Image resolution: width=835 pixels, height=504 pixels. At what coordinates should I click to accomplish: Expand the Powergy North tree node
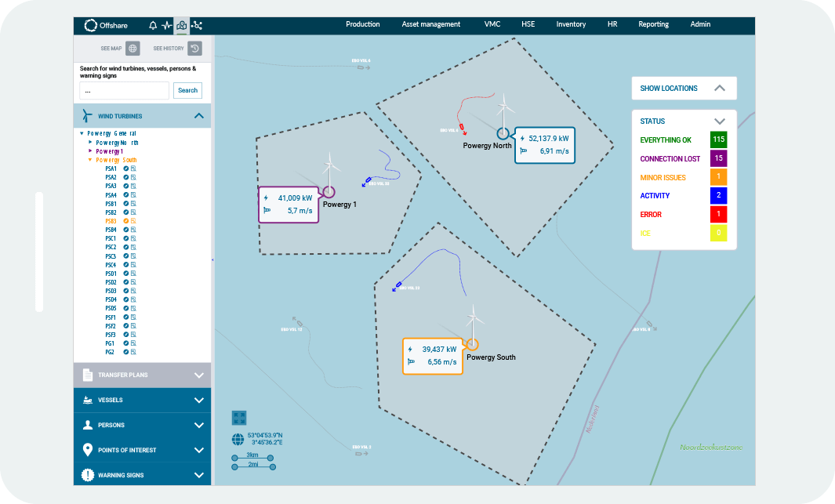(x=90, y=143)
